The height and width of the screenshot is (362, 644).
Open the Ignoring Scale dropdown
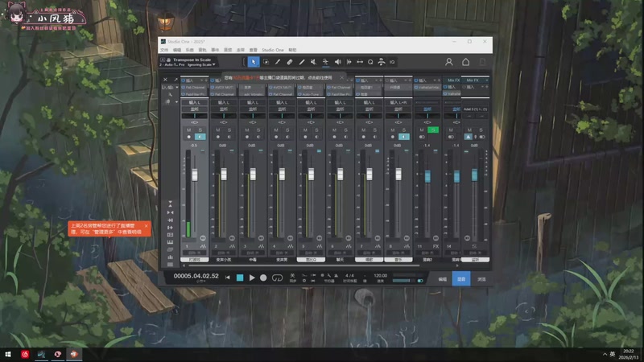[202, 64]
